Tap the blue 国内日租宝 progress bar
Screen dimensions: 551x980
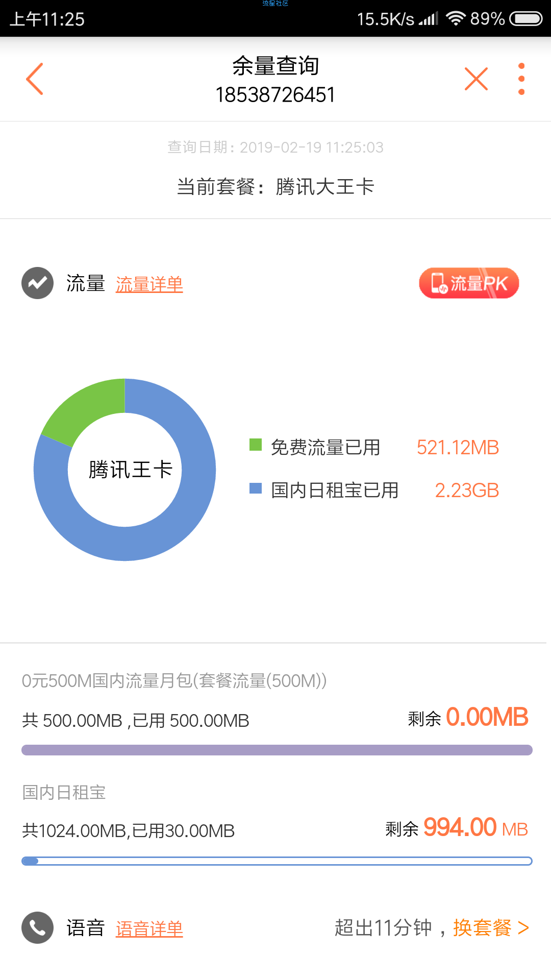[x=277, y=861]
